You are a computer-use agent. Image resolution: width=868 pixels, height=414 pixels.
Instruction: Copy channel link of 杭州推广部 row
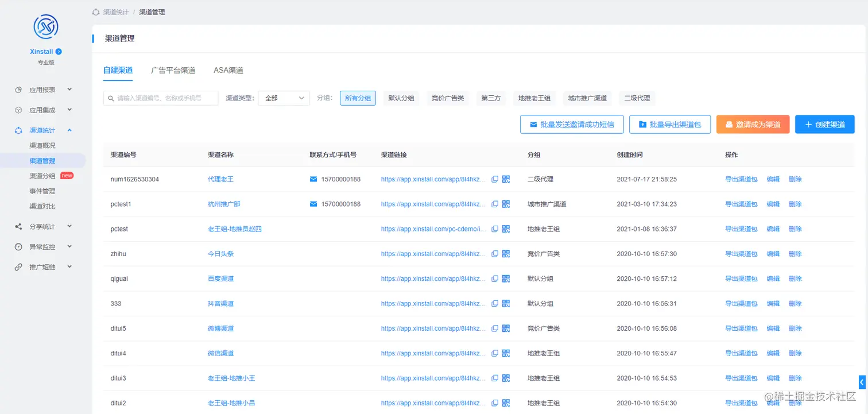[495, 204]
